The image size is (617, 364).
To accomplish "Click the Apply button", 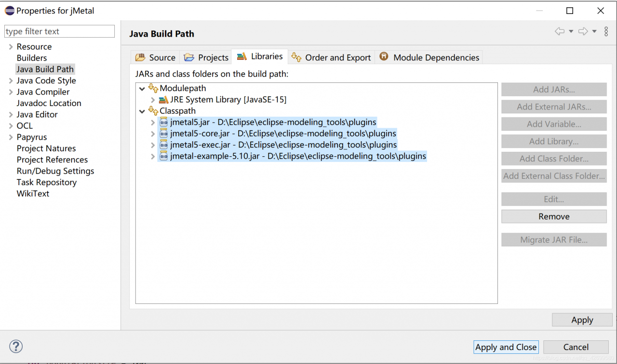I will 582,320.
